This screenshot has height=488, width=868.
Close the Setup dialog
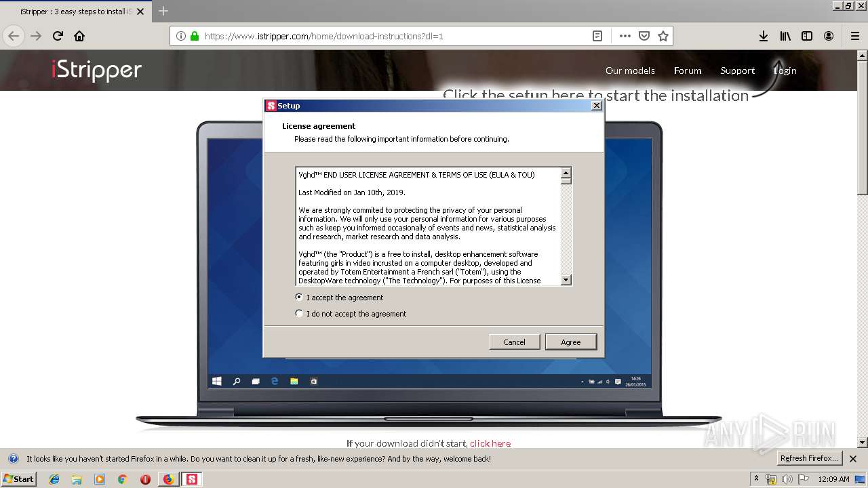(x=597, y=106)
